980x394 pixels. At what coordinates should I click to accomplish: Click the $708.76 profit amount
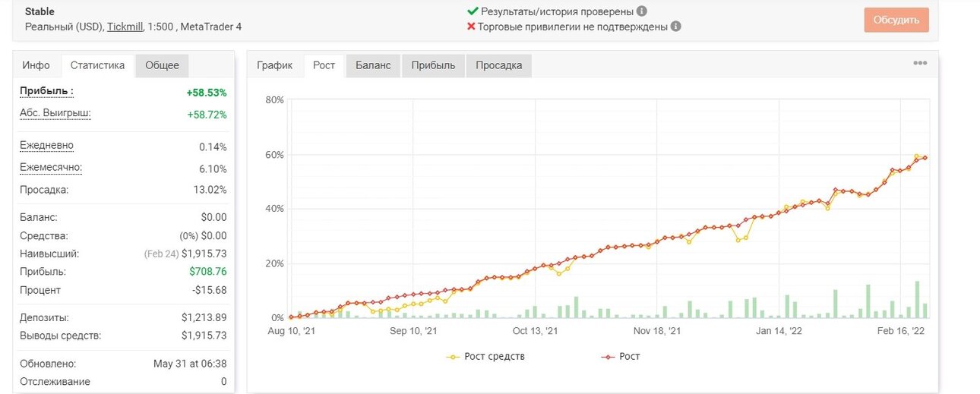(x=208, y=271)
